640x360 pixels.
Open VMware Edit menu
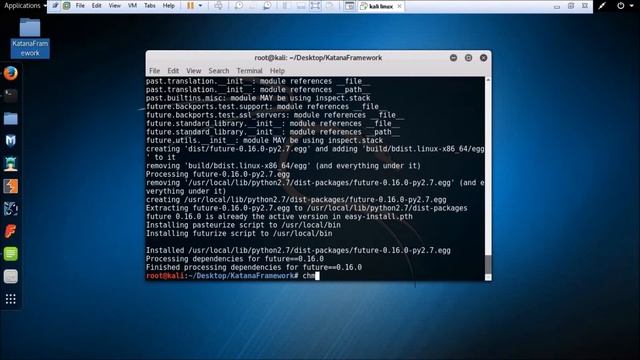[97, 6]
